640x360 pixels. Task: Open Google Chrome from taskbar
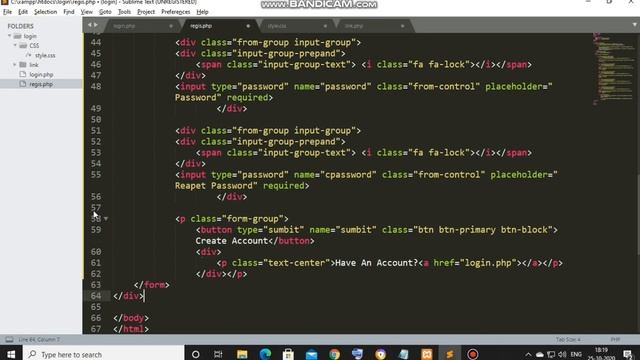click(335, 354)
